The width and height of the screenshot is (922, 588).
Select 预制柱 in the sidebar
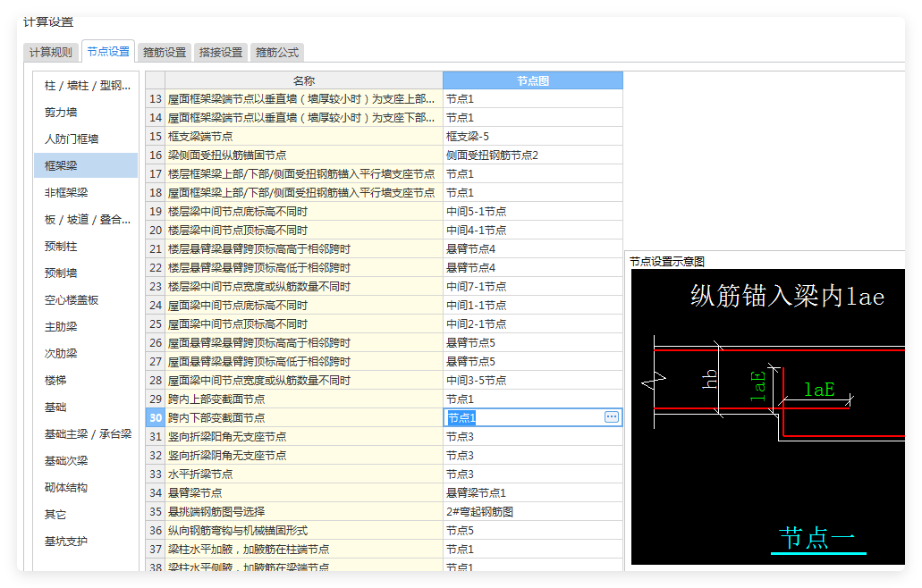pos(86,246)
